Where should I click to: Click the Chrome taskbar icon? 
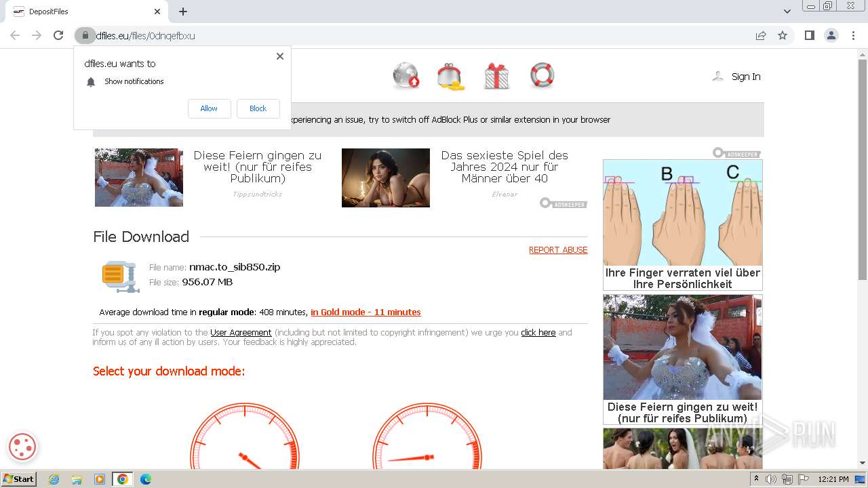(x=123, y=479)
